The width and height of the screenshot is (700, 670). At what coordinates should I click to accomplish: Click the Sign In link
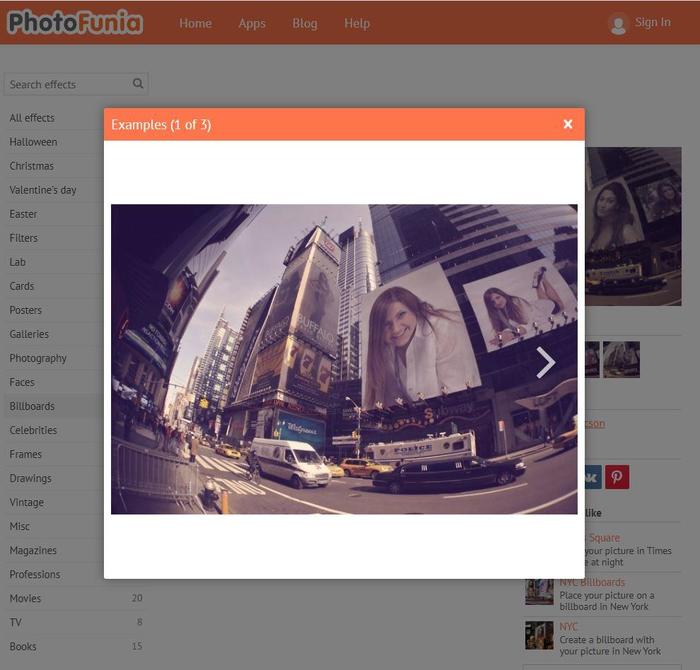tap(653, 22)
